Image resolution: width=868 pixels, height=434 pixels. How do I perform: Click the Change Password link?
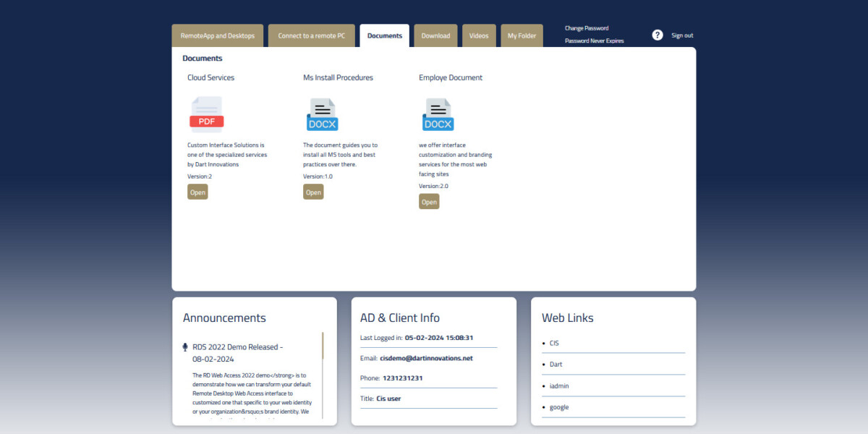tap(587, 28)
